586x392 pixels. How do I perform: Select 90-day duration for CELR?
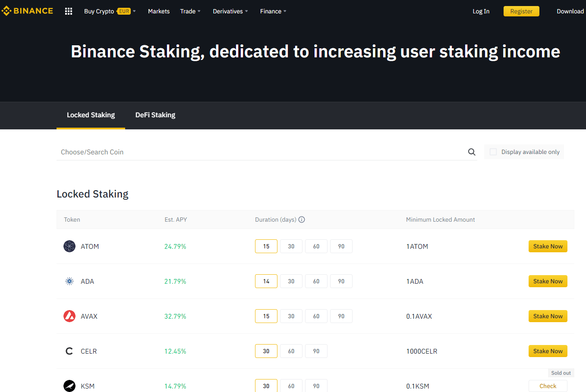(x=316, y=351)
